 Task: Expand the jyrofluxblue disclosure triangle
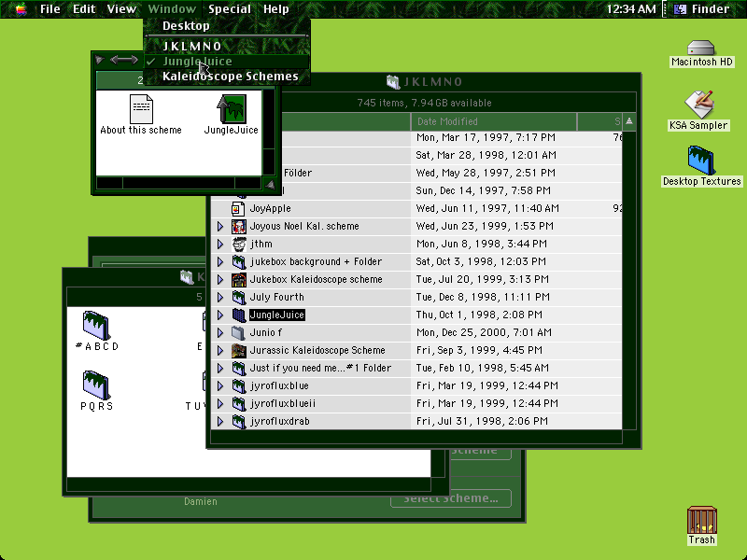[220, 385]
